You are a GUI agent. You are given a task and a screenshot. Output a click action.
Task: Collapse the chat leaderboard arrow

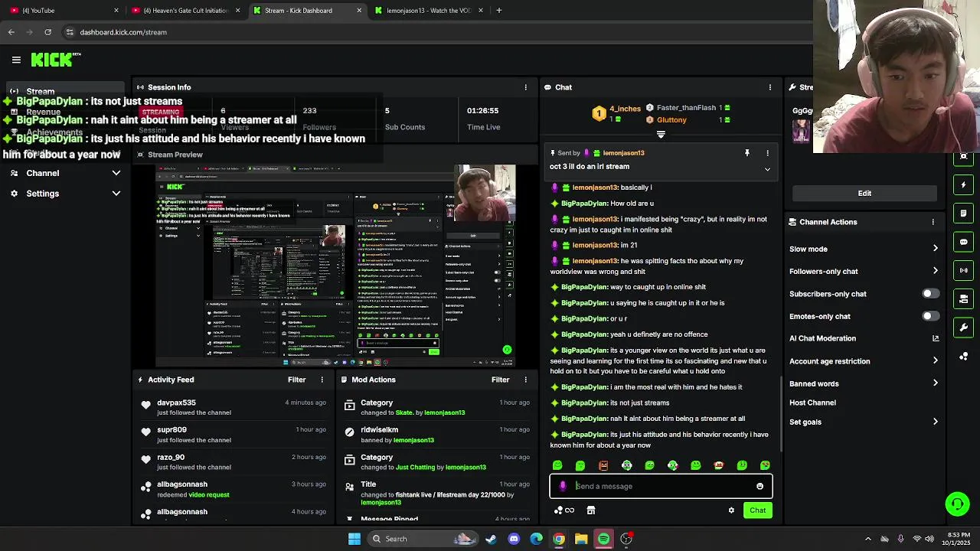(661, 135)
